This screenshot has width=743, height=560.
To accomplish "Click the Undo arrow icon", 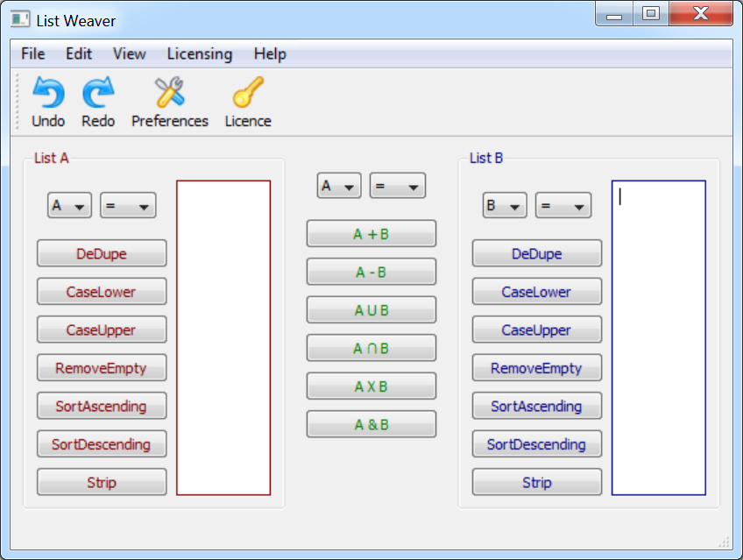I will click(x=48, y=93).
